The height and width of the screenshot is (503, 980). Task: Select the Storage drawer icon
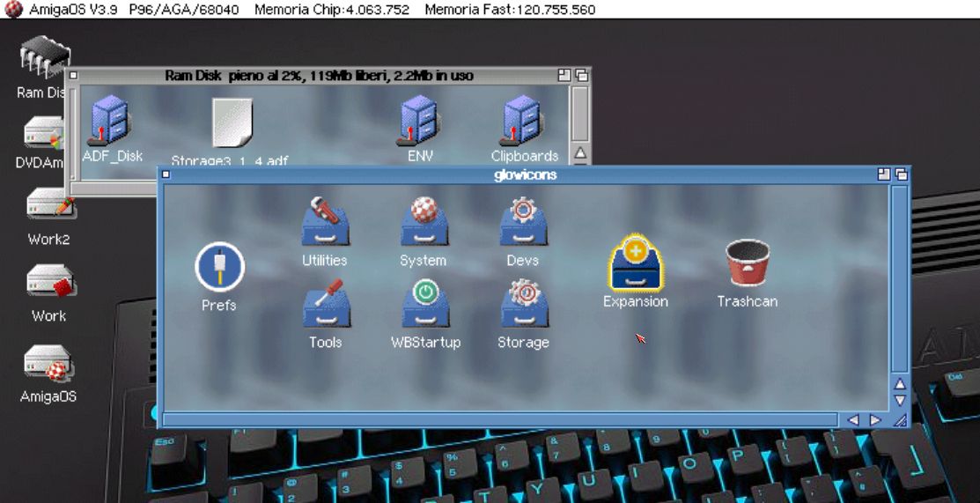(x=523, y=306)
